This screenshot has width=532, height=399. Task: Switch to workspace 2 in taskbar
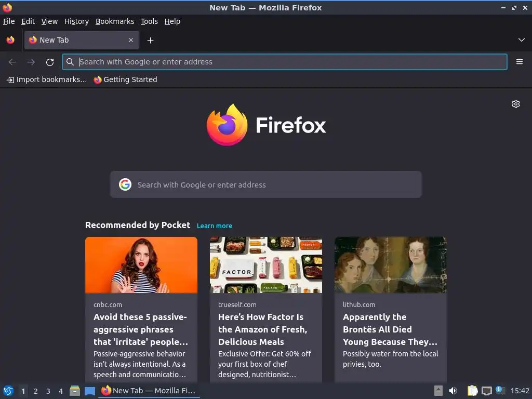click(36, 391)
